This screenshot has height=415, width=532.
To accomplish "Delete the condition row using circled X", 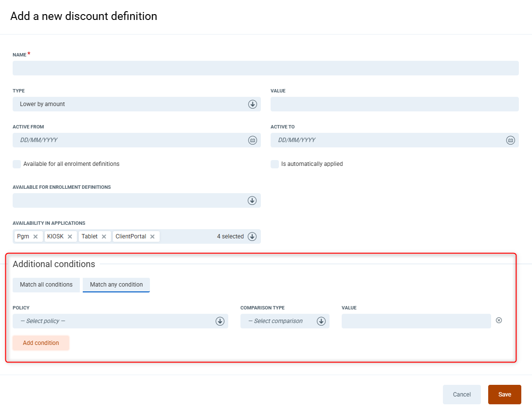I will click(x=499, y=320).
